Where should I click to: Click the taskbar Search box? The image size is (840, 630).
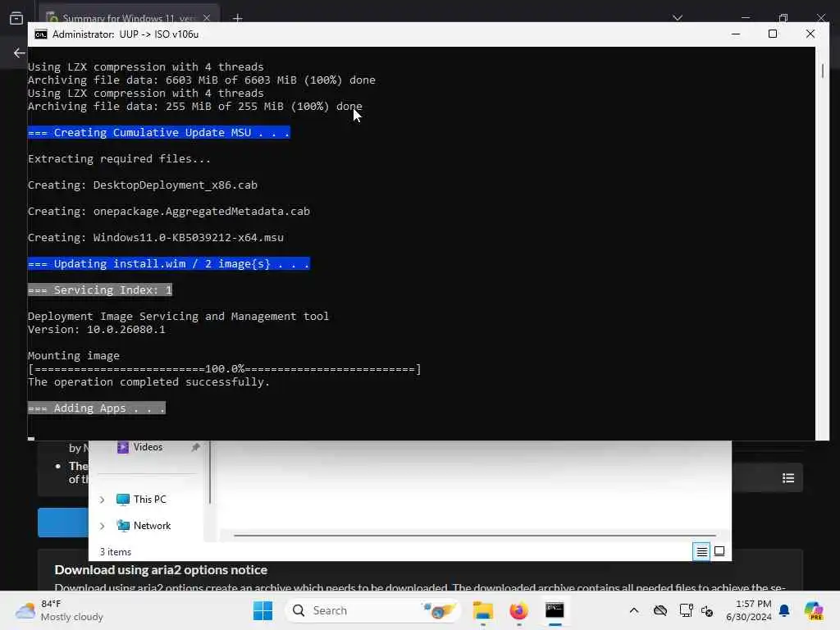tap(373, 610)
